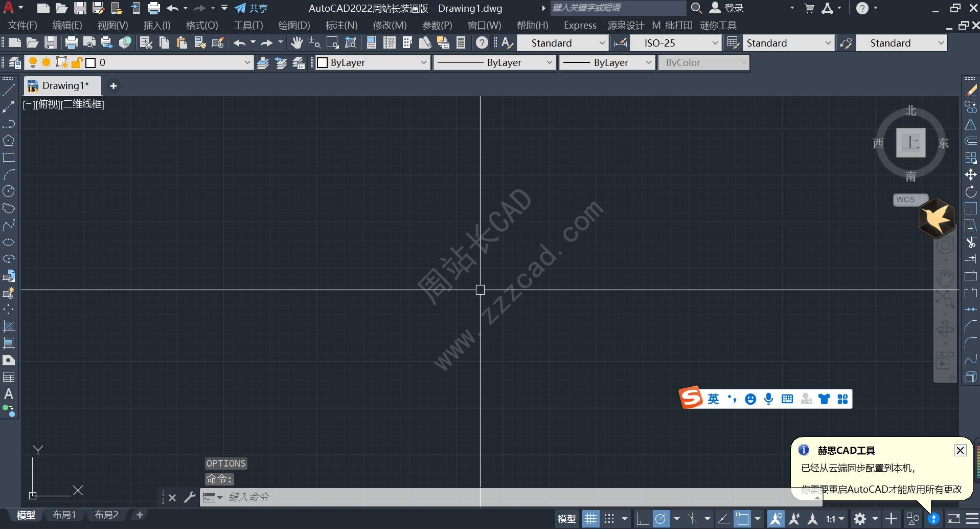Select the Line tool in draw toolbar

point(9,91)
